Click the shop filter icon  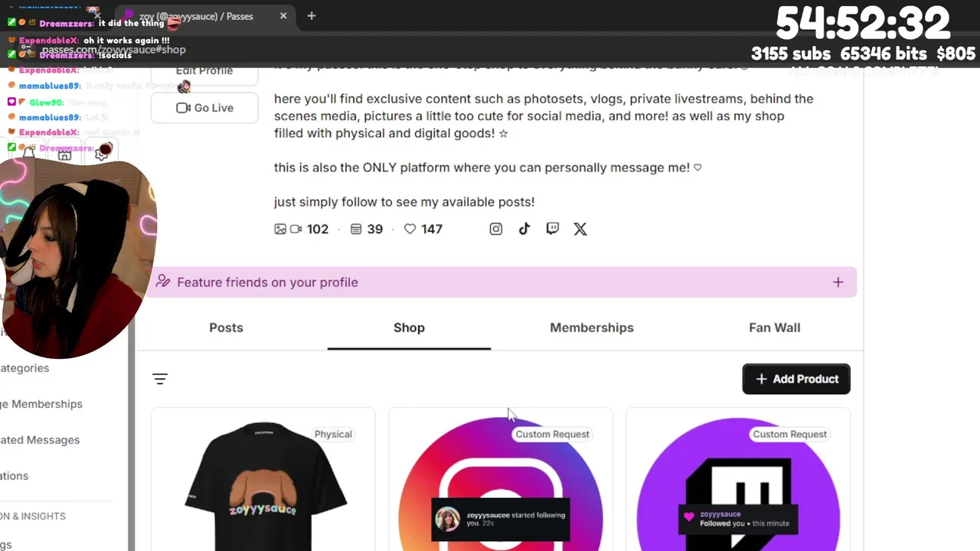click(x=160, y=379)
